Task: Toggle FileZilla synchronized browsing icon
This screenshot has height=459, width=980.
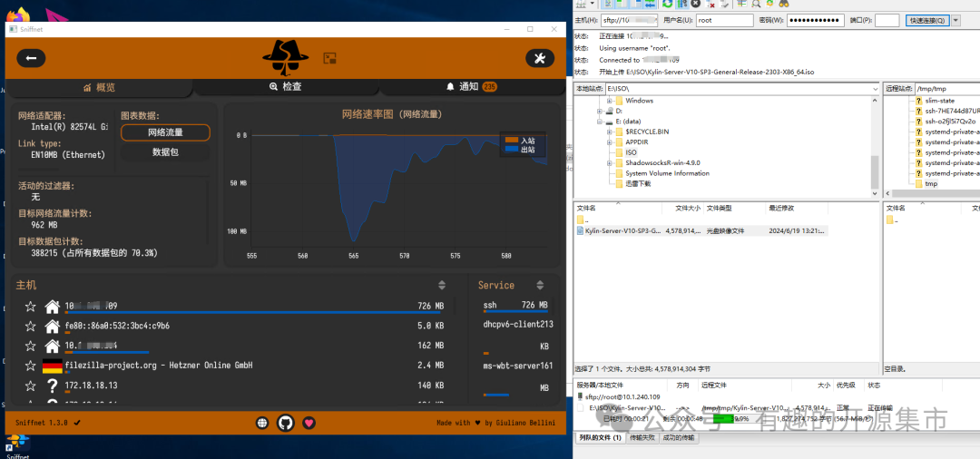Action: (769, 4)
